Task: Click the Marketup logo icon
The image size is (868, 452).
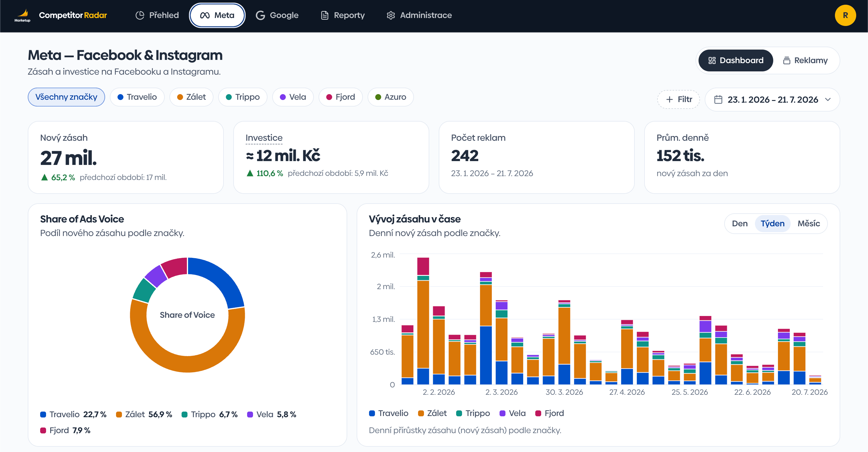Action: pyautogui.click(x=22, y=16)
